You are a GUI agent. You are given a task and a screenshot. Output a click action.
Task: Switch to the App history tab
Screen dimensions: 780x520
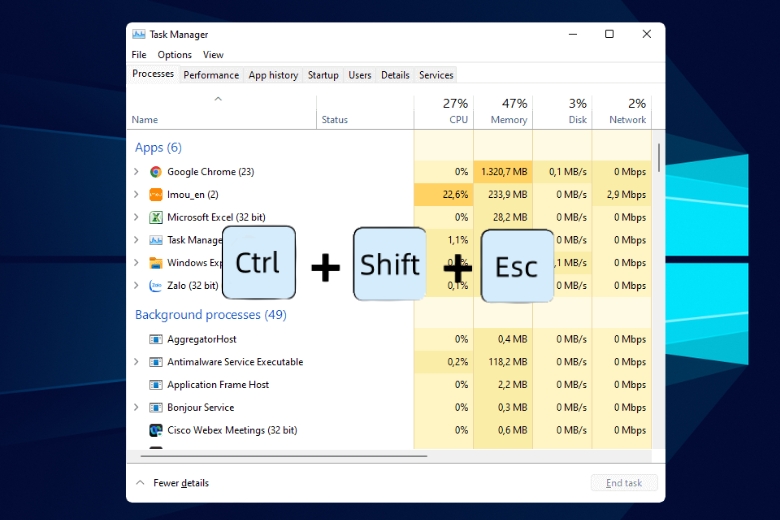coord(273,75)
